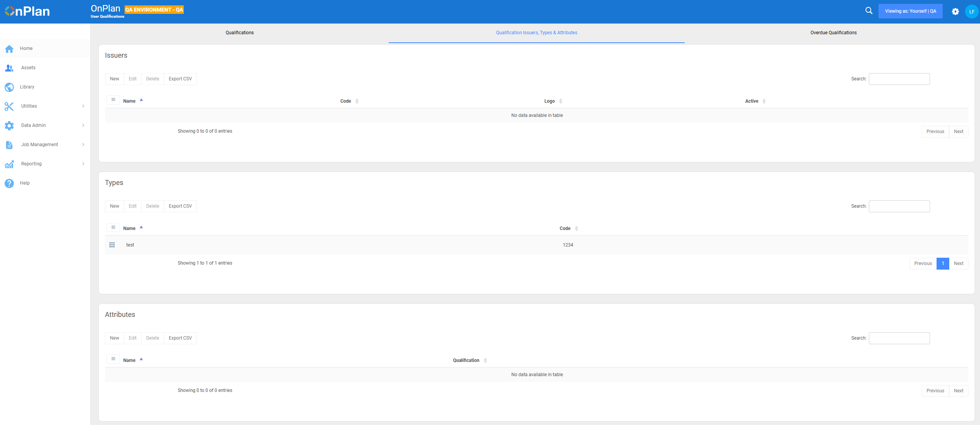Focus the Attributes search input field
Image resolution: width=980 pixels, height=425 pixels.
point(899,338)
